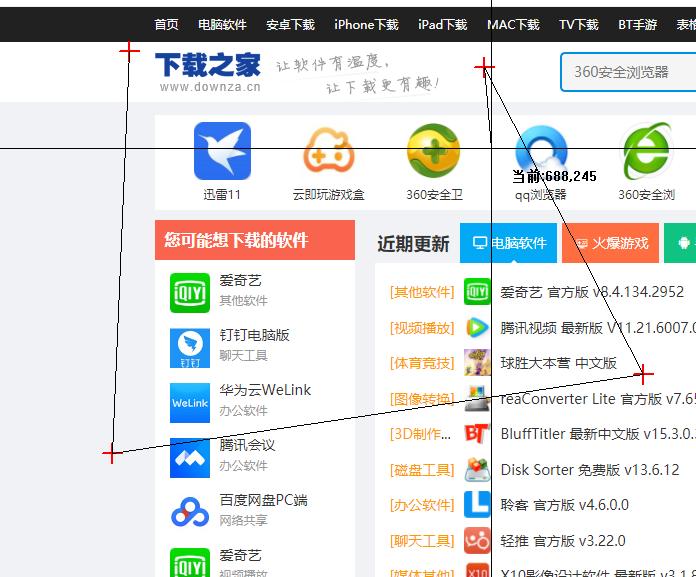Click the BluffTitler BT icon
The height and width of the screenshot is (577, 696).
(x=477, y=434)
